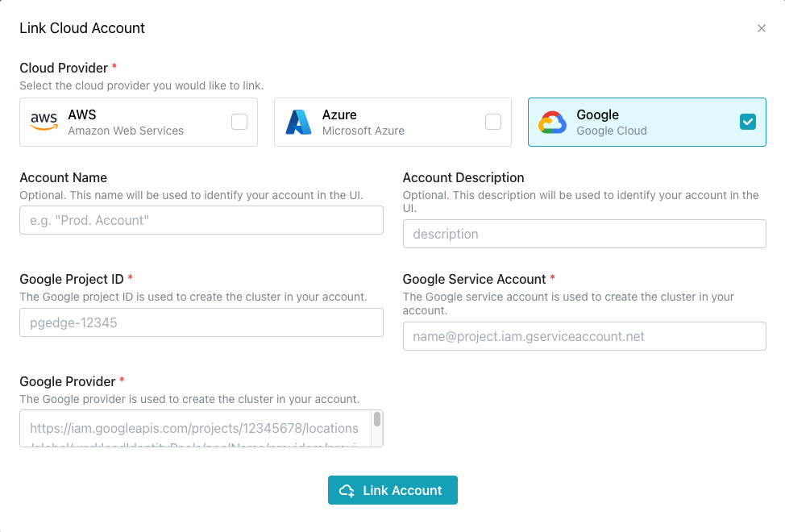Select the AWS Amazon Web Services card
The image size is (785, 532).
pyautogui.click(x=138, y=122)
